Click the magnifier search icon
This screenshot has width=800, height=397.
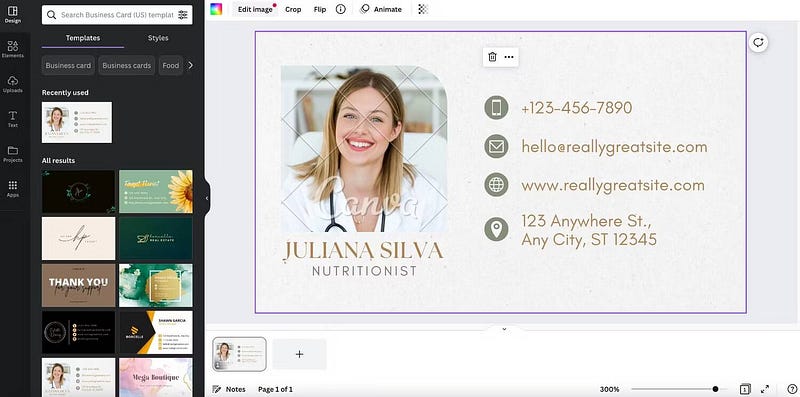(51, 15)
